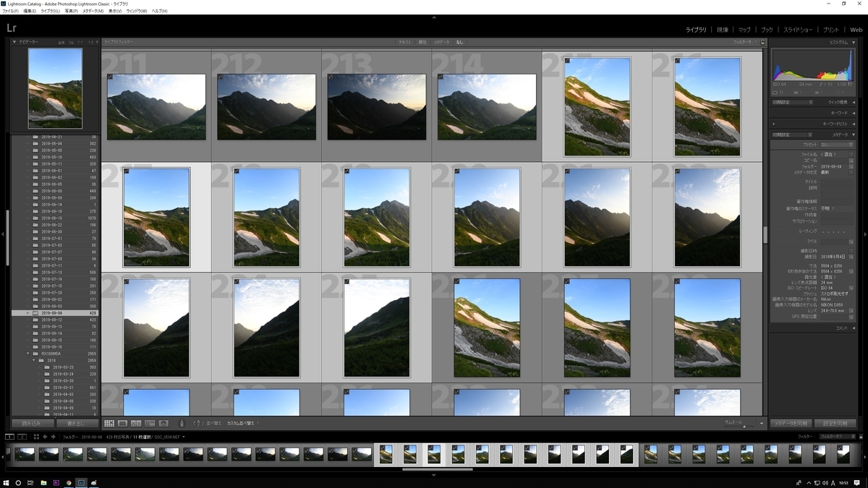Collapse the Histogram panel
This screenshot has width=868, height=488.
pos(855,43)
